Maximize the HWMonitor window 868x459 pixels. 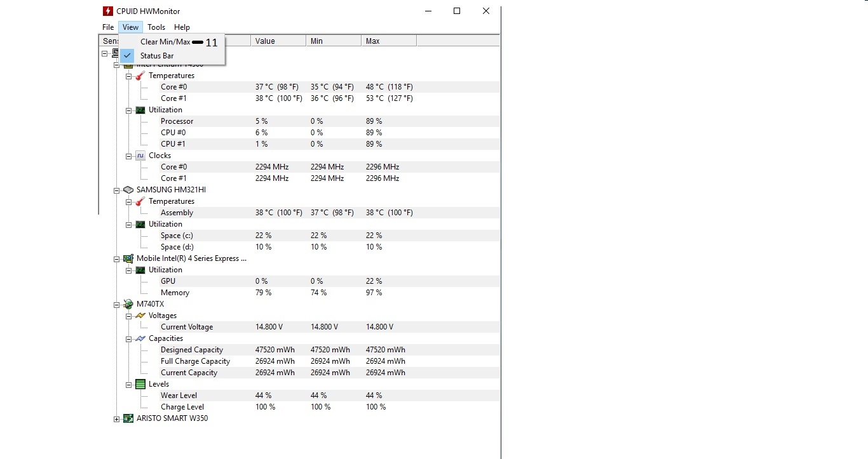click(456, 11)
